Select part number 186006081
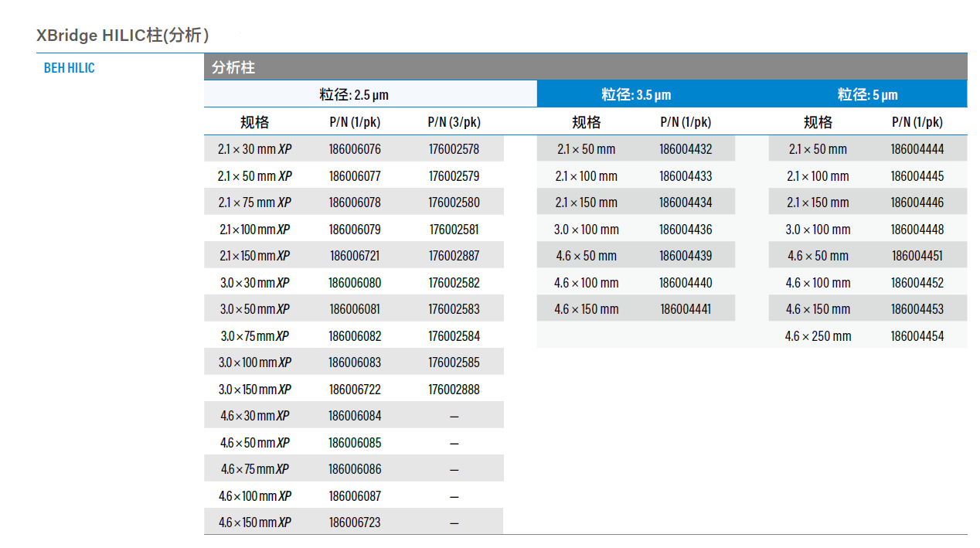This screenshot has height=548, width=980. coord(355,309)
